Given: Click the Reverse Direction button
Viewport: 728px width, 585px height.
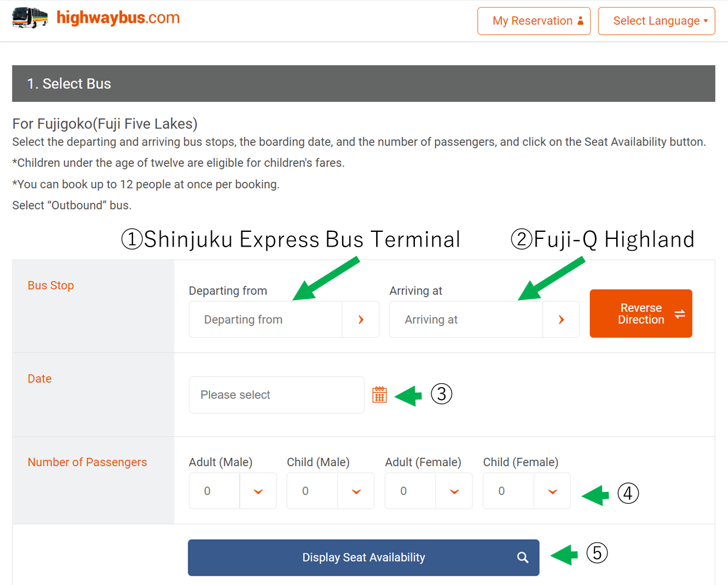Looking at the screenshot, I should (x=641, y=314).
